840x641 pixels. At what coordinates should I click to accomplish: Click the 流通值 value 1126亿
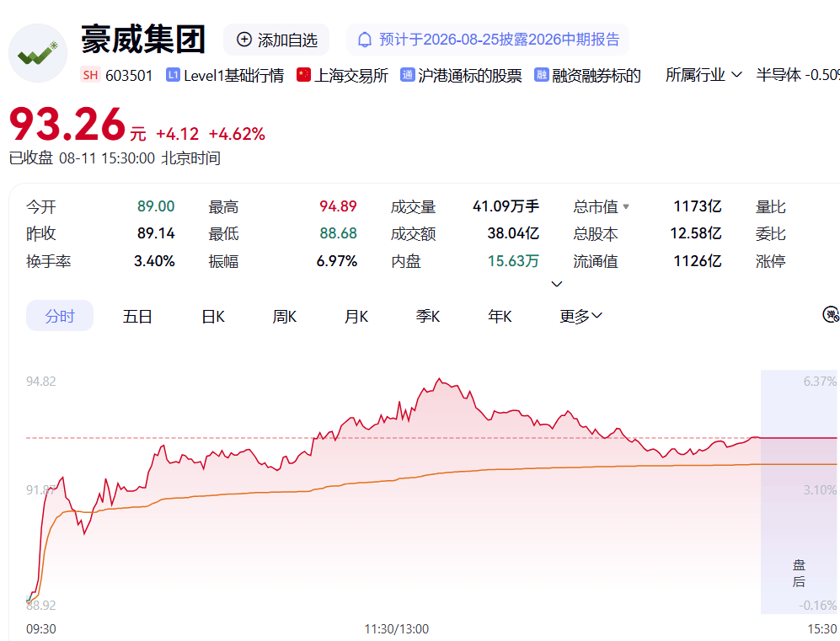[697, 261]
